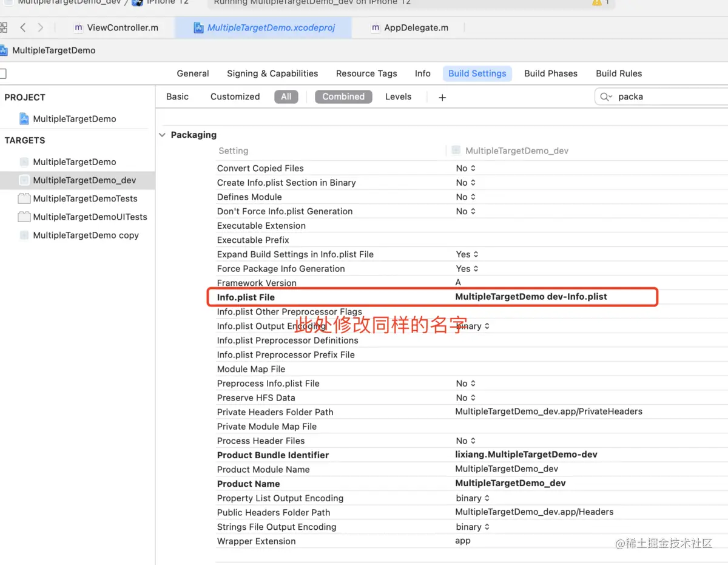728x565 pixels.
Task: Click the MultipleTargetDemoUITests bundle icon
Action: click(24, 217)
